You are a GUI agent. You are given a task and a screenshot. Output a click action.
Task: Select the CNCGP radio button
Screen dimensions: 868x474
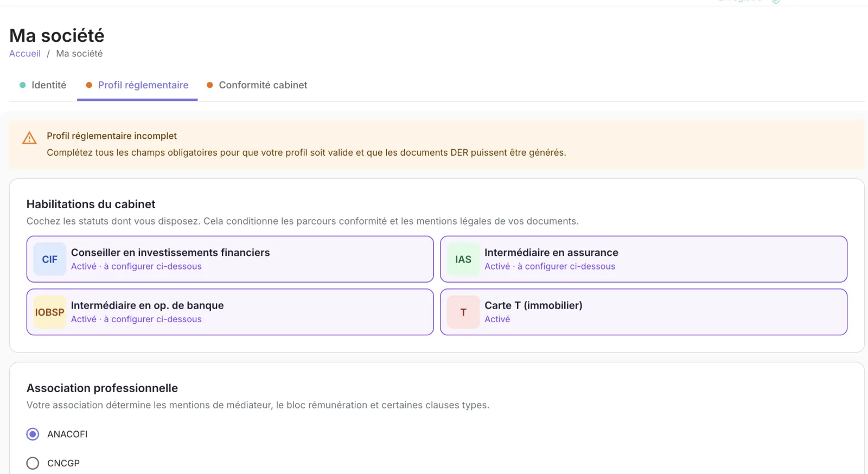click(x=33, y=463)
